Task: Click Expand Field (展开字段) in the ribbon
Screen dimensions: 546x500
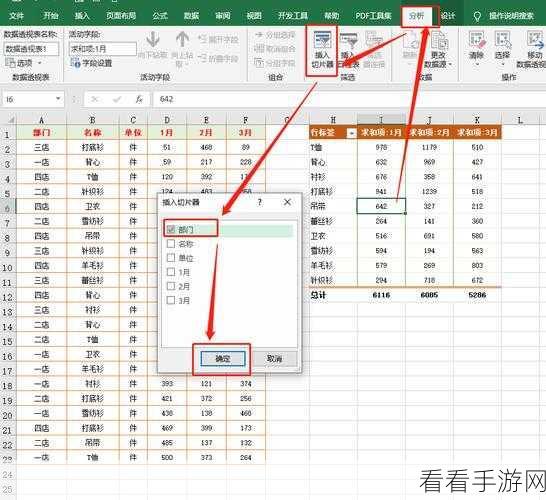Action: (219, 39)
